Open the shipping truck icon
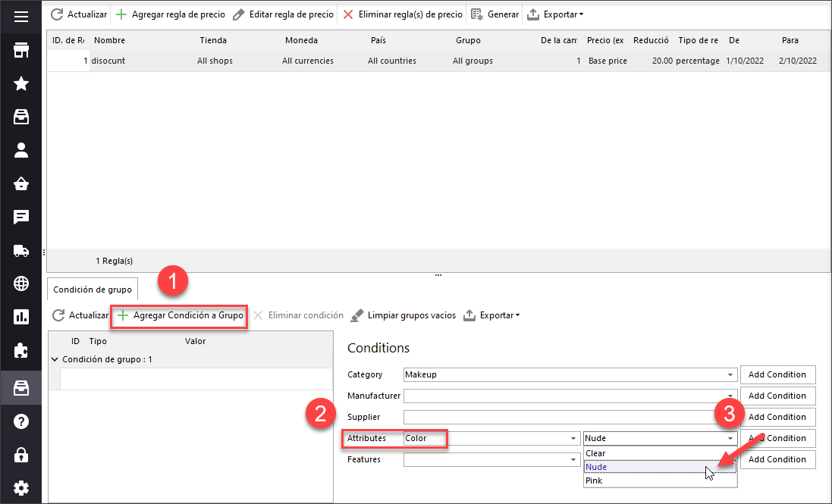 click(21, 251)
